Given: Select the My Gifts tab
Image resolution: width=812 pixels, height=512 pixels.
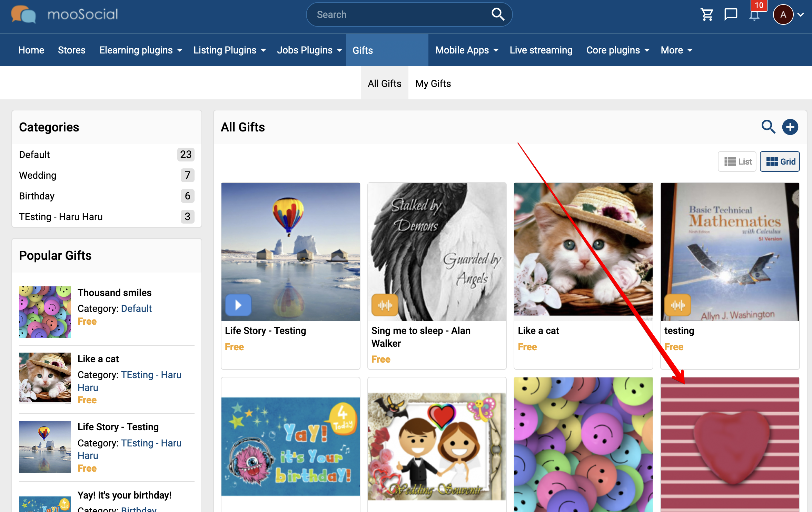Looking at the screenshot, I should [433, 83].
